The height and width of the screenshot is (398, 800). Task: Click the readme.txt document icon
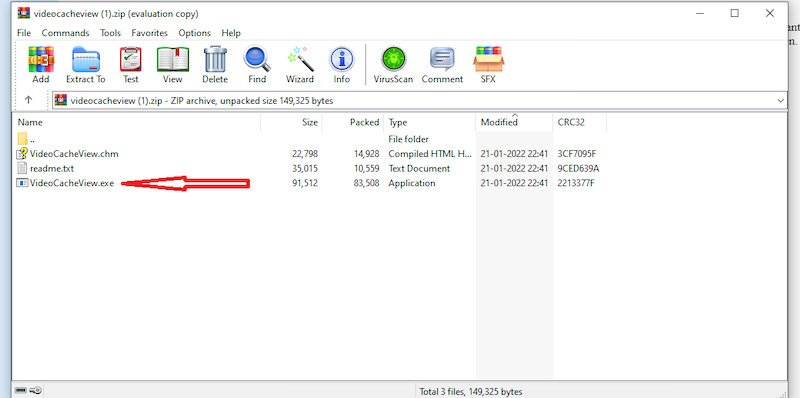click(x=21, y=168)
